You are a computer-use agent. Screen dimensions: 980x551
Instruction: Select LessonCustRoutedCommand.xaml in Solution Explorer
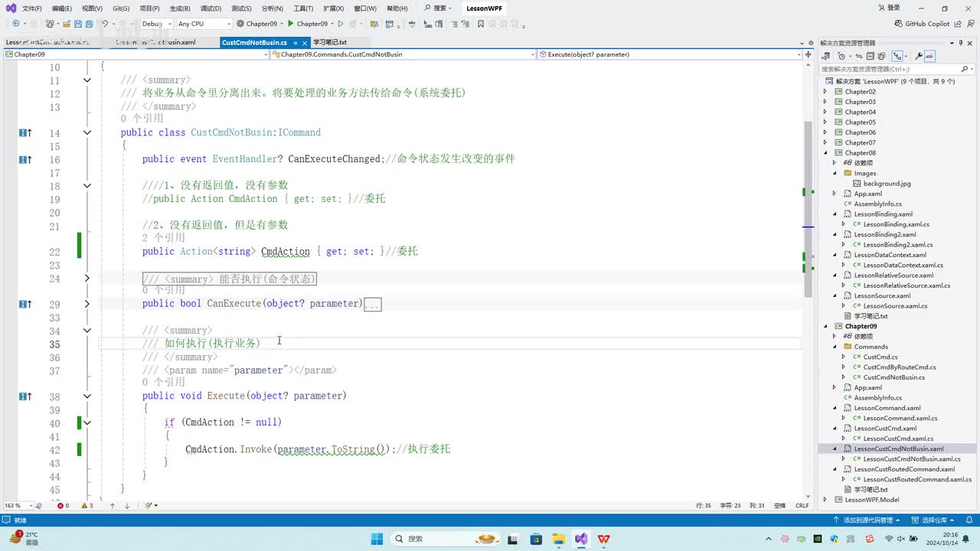tap(904, 469)
